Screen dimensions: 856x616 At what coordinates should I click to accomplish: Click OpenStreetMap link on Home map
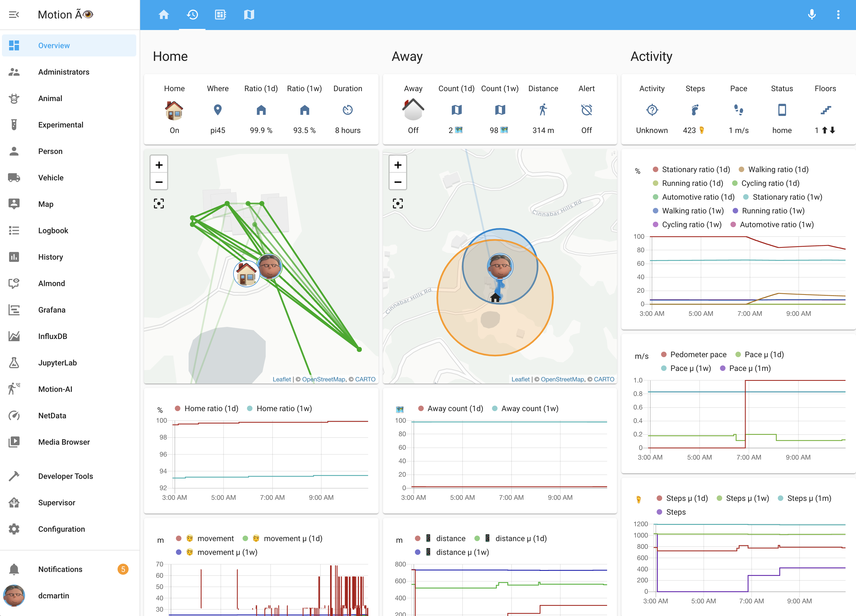[x=324, y=379]
